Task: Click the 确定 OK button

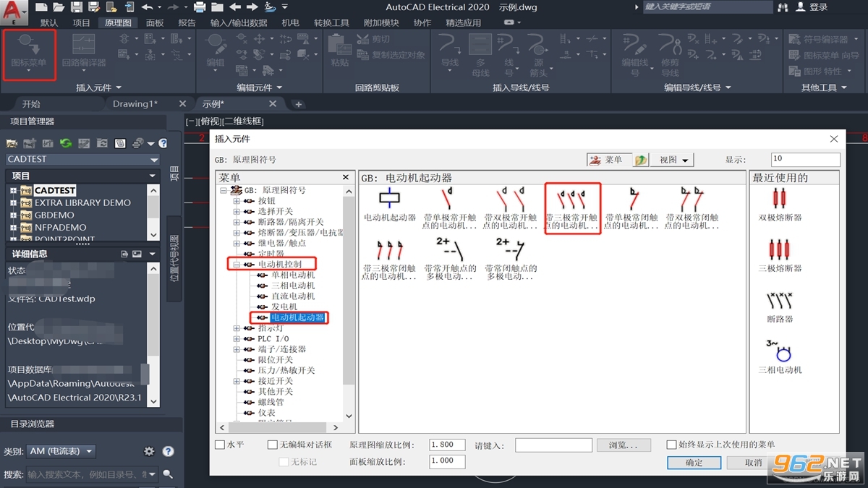Action: coord(694,462)
